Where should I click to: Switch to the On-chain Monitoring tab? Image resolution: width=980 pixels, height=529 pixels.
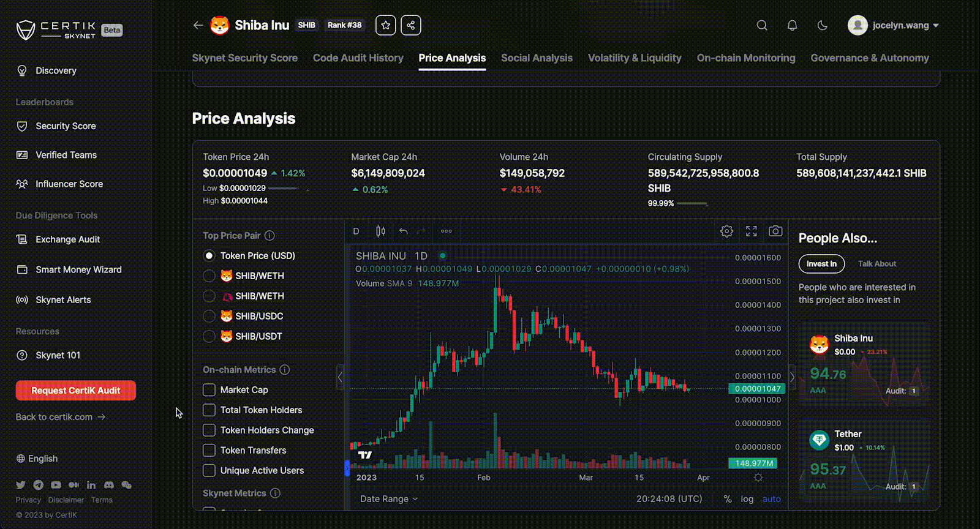746,58
